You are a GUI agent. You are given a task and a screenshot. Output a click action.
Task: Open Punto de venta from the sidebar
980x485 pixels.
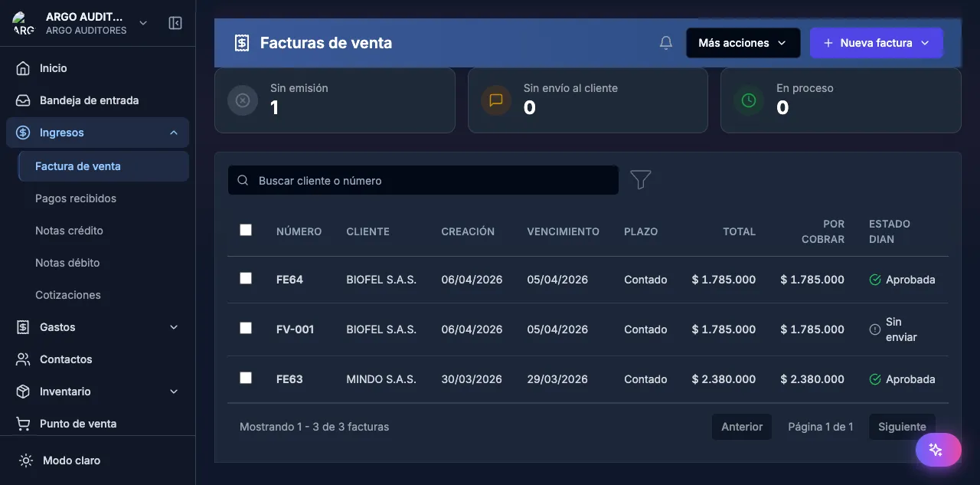click(x=77, y=423)
